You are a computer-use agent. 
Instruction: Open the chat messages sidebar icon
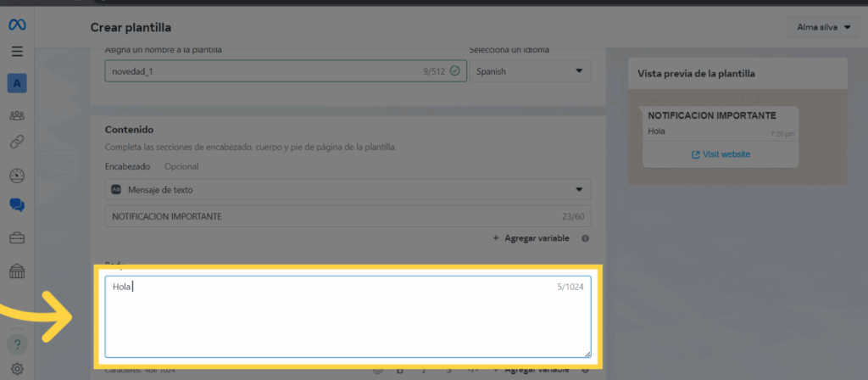pyautogui.click(x=17, y=204)
